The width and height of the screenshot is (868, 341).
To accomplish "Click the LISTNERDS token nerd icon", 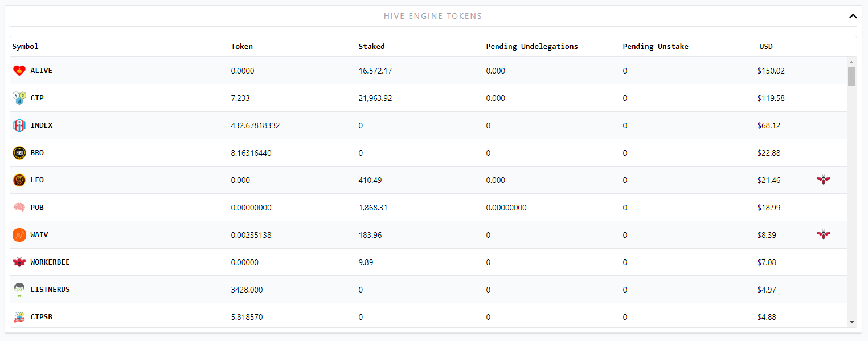I will 19,290.
